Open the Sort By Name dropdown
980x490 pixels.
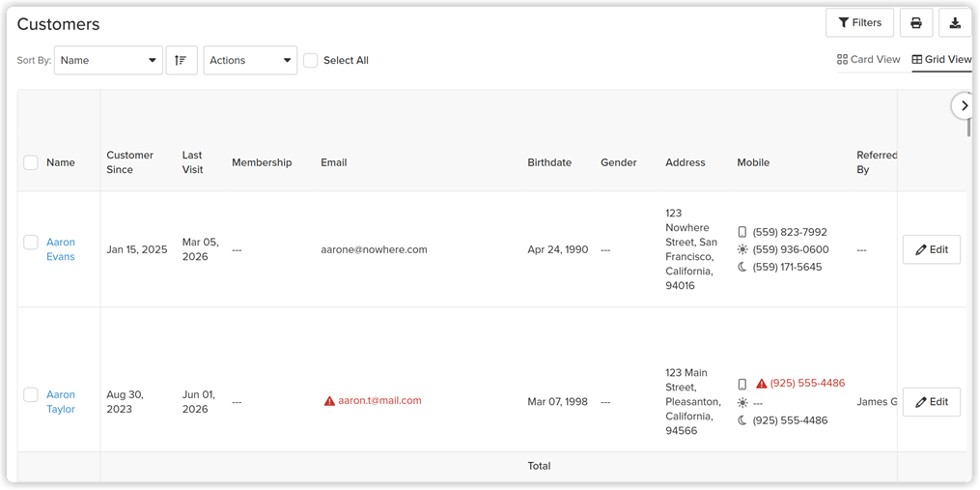pos(109,60)
